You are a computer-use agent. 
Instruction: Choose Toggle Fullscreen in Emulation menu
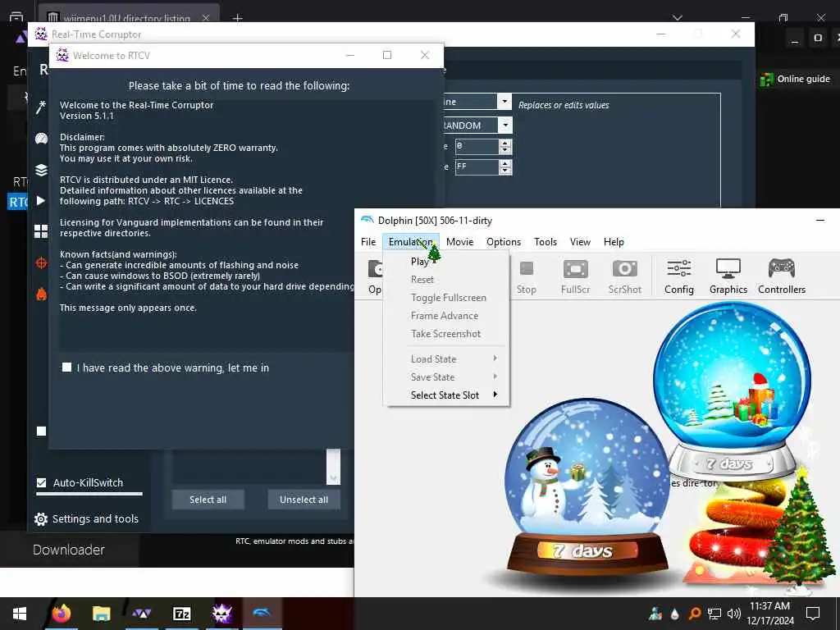click(446, 298)
